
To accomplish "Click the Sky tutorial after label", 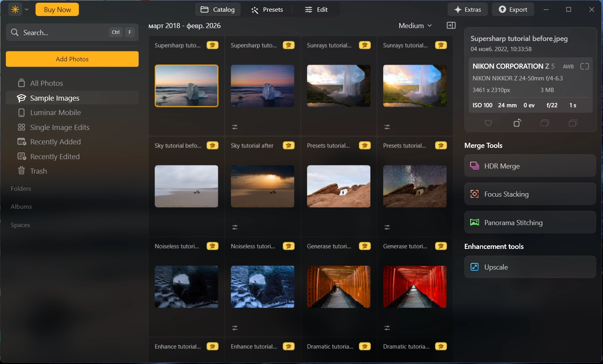I will point(252,146).
